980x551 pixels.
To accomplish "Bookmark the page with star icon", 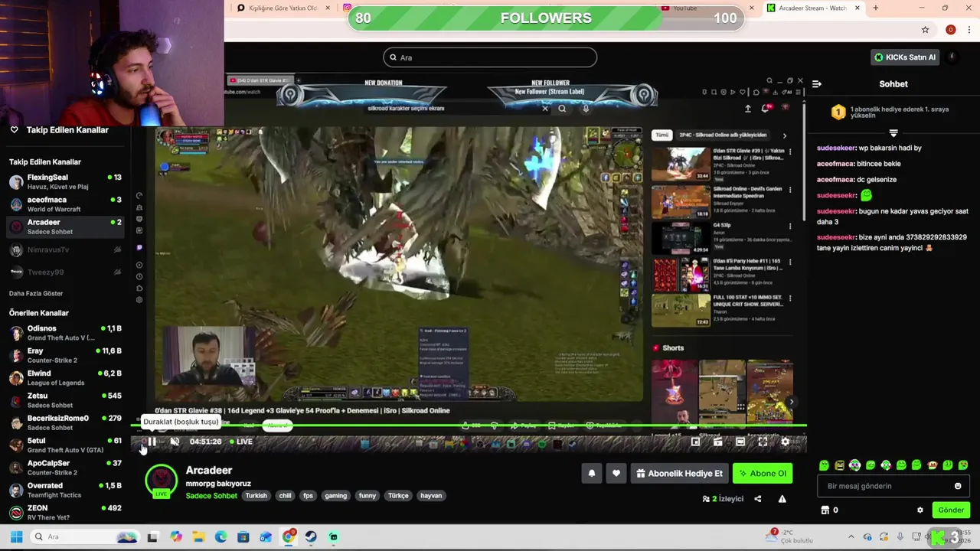I will (x=925, y=30).
